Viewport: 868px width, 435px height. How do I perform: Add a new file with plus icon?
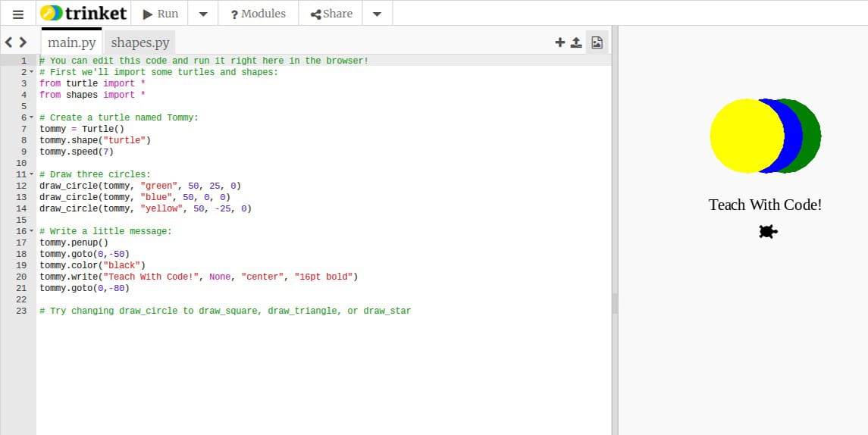(x=560, y=42)
